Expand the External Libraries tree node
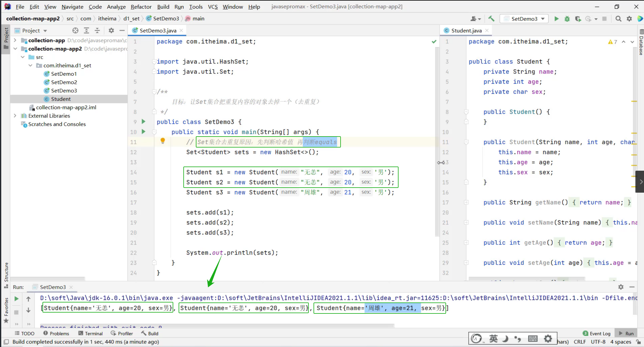 click(x=15, y=116)
